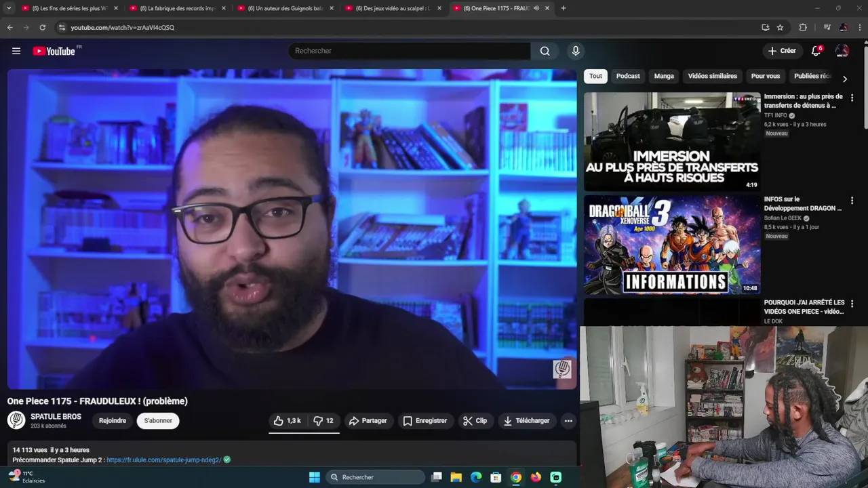Open site information icon in address bar
Viewport: 868px width, 488px height.
click(62, 27)
